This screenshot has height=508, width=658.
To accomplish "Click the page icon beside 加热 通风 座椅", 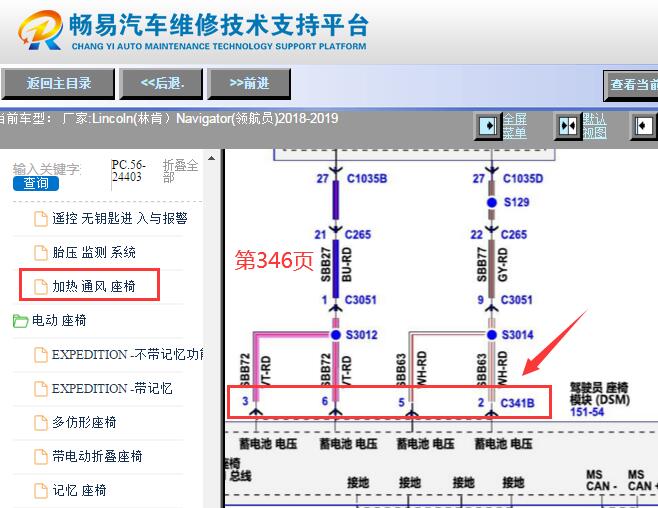I will (x=41, y=287).
